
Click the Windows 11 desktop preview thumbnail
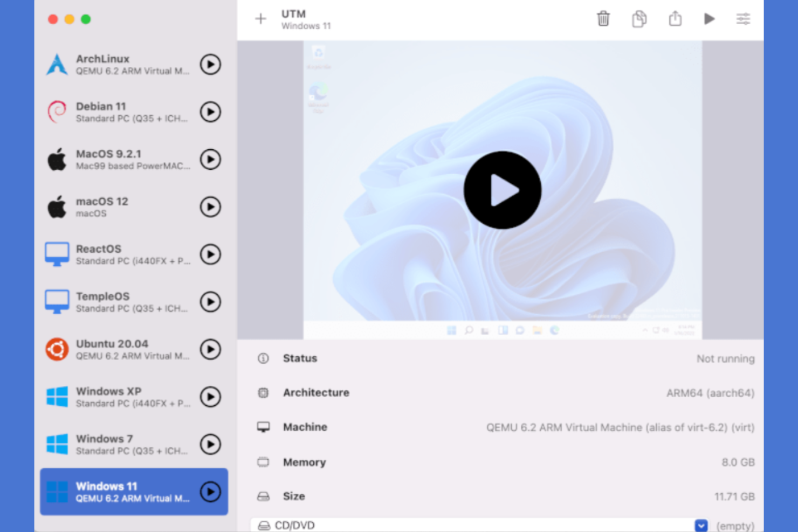pos(503,190)
